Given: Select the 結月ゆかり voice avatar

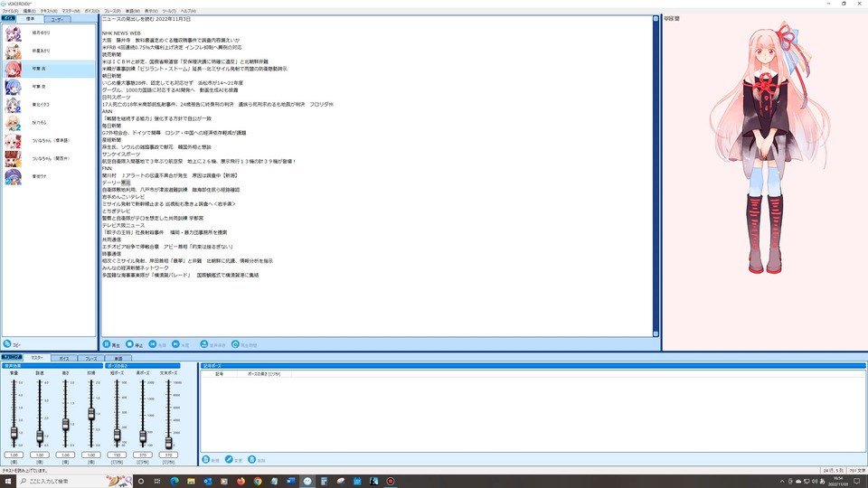Looking at the screenshot, I should (14, 33).
